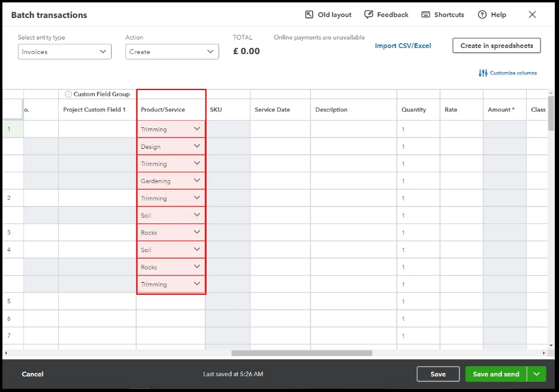Switch to Old layout icon

click(309, 14)
